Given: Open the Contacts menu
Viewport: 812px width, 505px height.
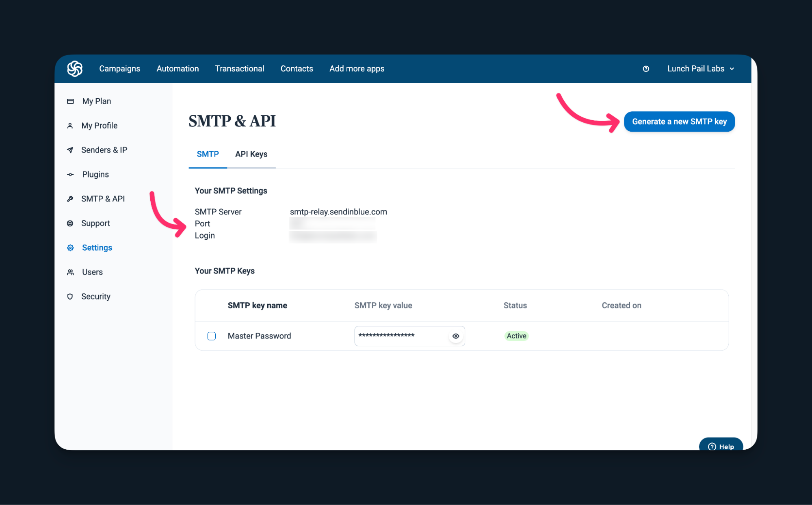Looking at the screenshot, I should tap(297, 69).
